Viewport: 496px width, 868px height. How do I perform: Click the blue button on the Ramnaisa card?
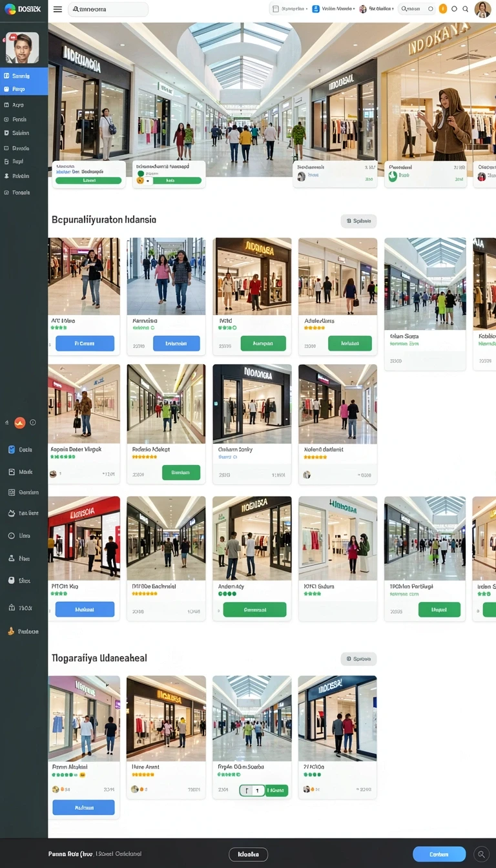click(x=176, y=344)
